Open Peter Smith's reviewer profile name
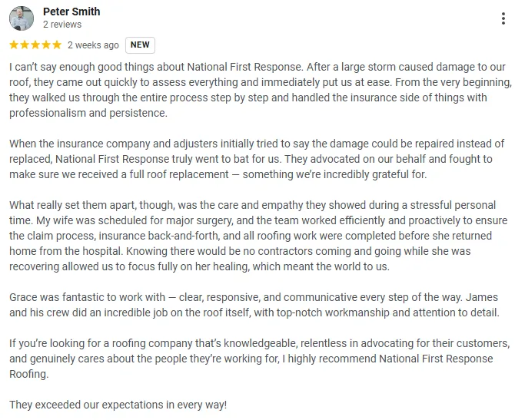This screenshot has height=420, width=525. click(71, 12)
